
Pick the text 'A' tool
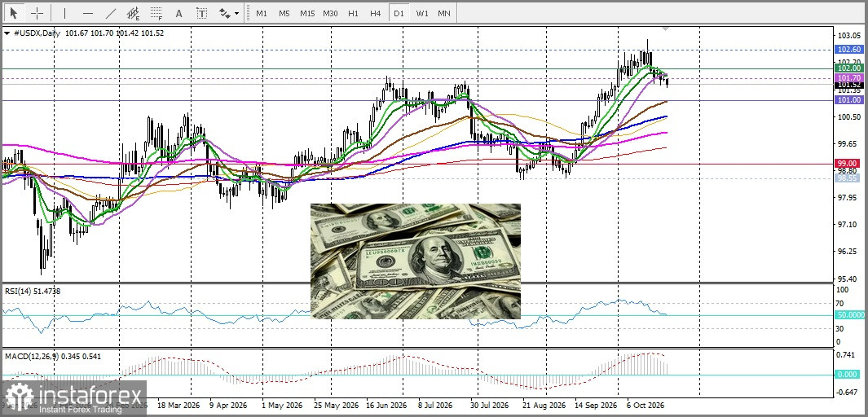[x=178, y=13]
